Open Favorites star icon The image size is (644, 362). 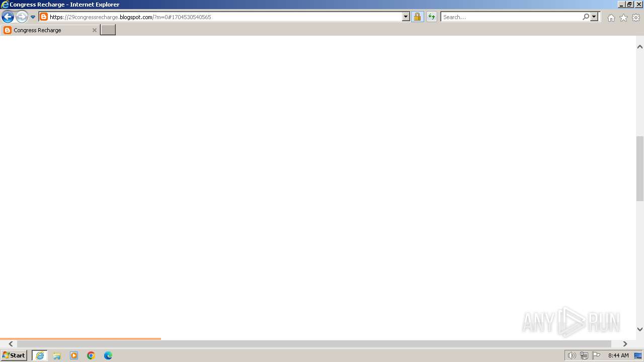(623, 18)
